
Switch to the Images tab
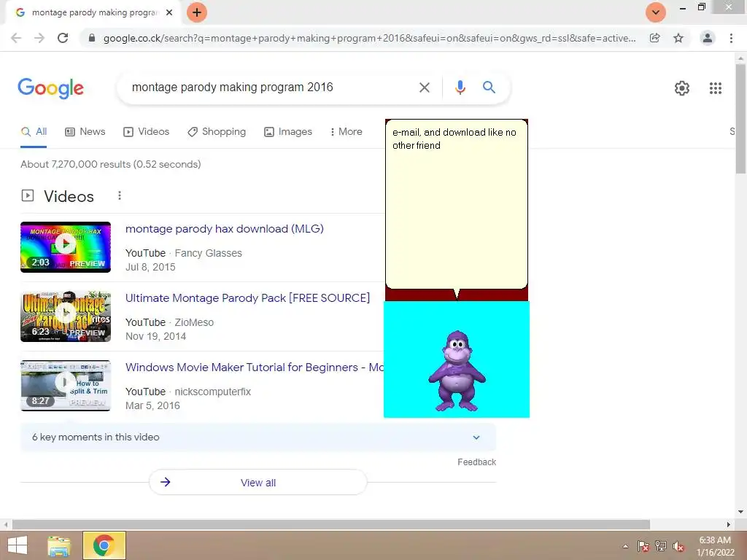point(288,132)
